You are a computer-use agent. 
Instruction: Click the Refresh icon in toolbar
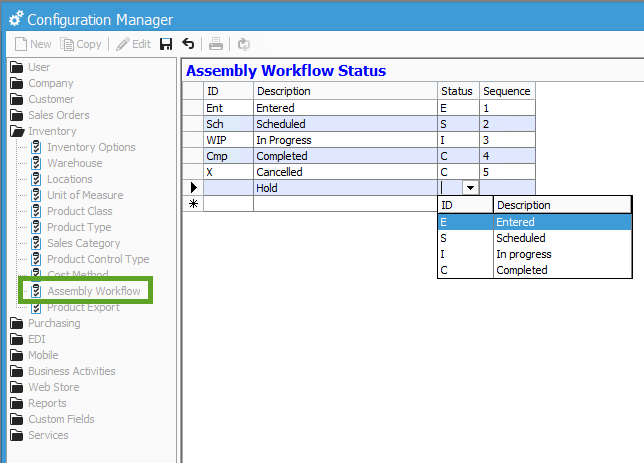[244, 44]
